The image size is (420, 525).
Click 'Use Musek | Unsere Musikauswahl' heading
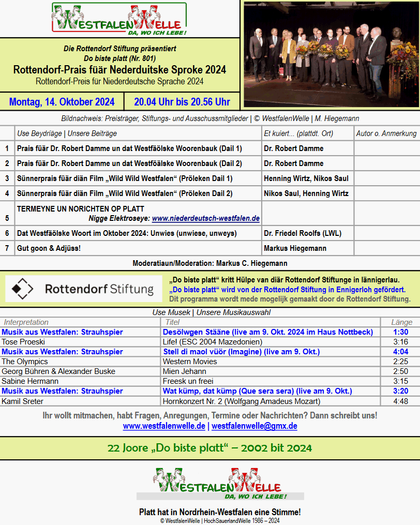click(212, 312)
